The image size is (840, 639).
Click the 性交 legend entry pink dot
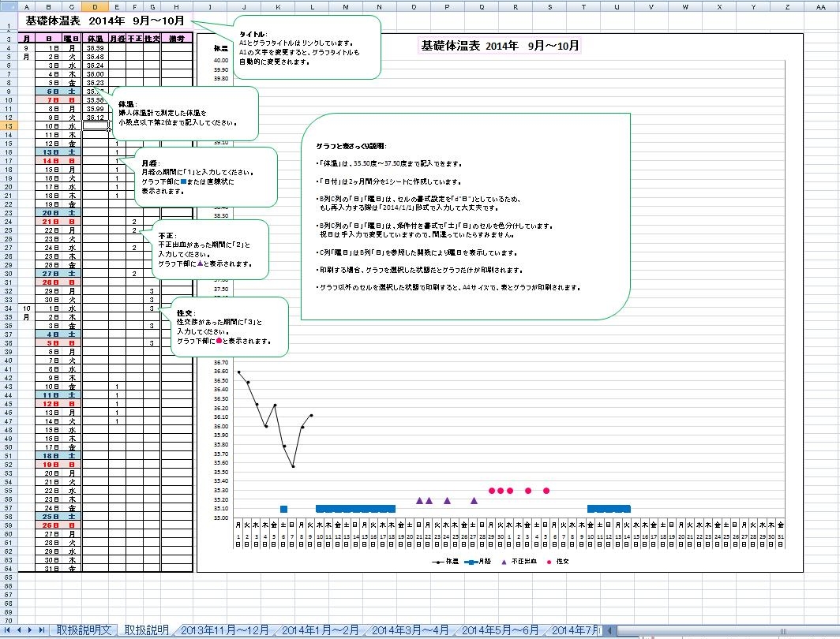click(x=549, y=562)
